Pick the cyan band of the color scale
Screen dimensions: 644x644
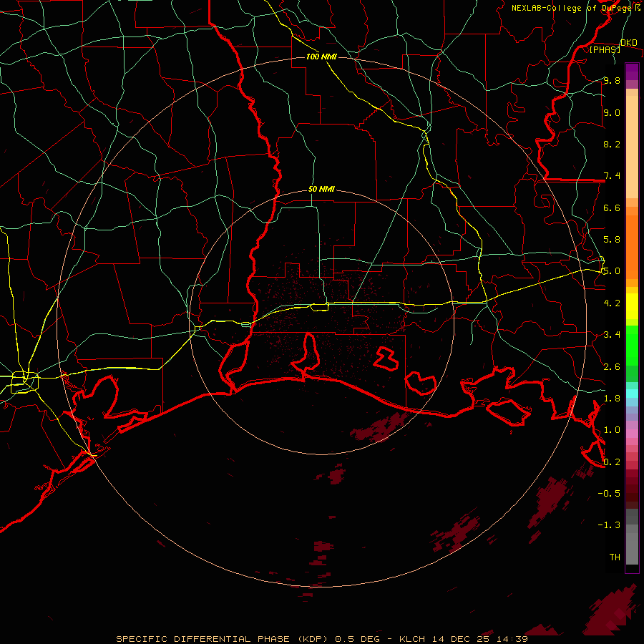[x=632, y=394]
